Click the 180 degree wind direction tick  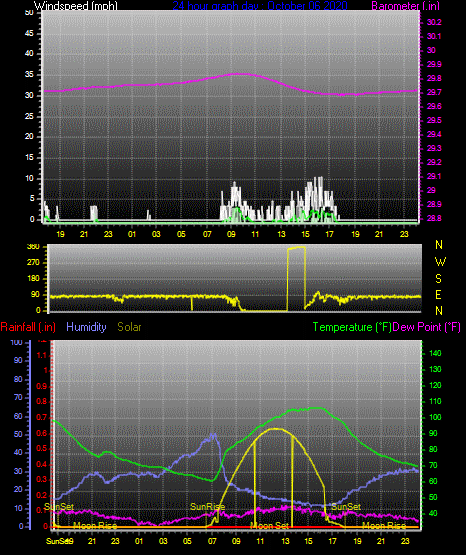(33, 279)
